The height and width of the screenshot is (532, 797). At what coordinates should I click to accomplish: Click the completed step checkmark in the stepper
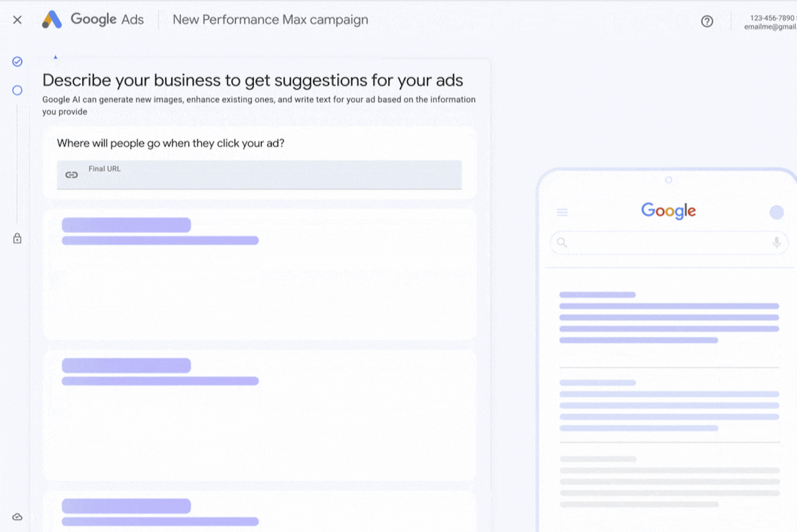click(17, 62)
